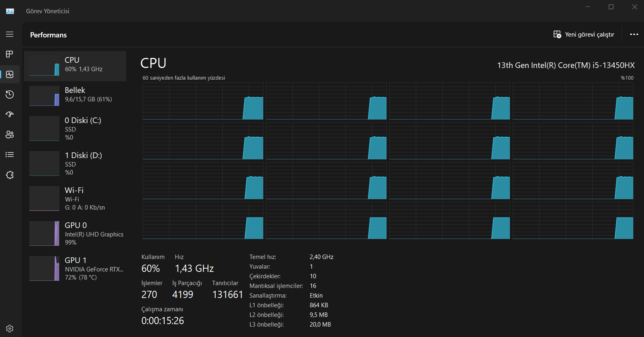Maximize the Task Manager window
Image resolution: width=644 pixels, height=337 pixels.
(x=611, y=7)
